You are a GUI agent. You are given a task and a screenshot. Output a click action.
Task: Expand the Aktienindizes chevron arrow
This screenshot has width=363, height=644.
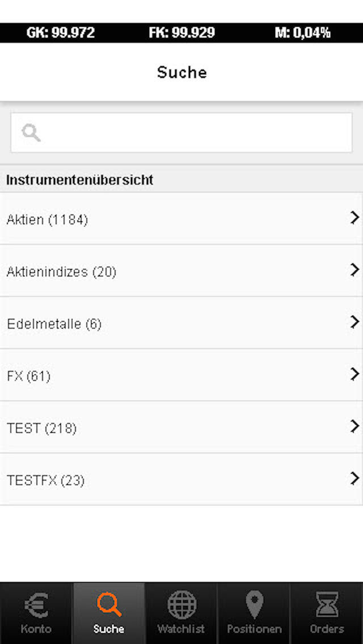pos(355,269)
